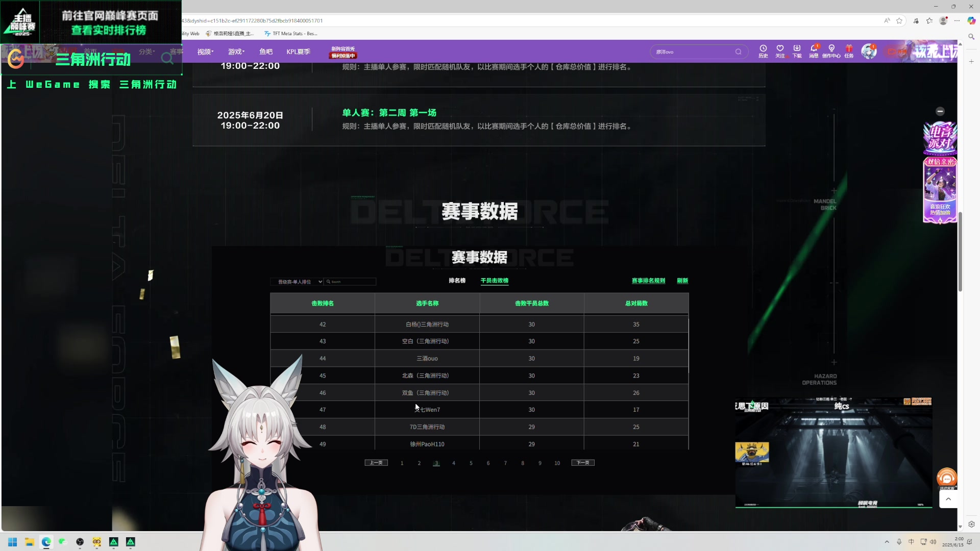980x551 pixels.
Task: Open the Windows Start menu
Action: pos(13,542)
